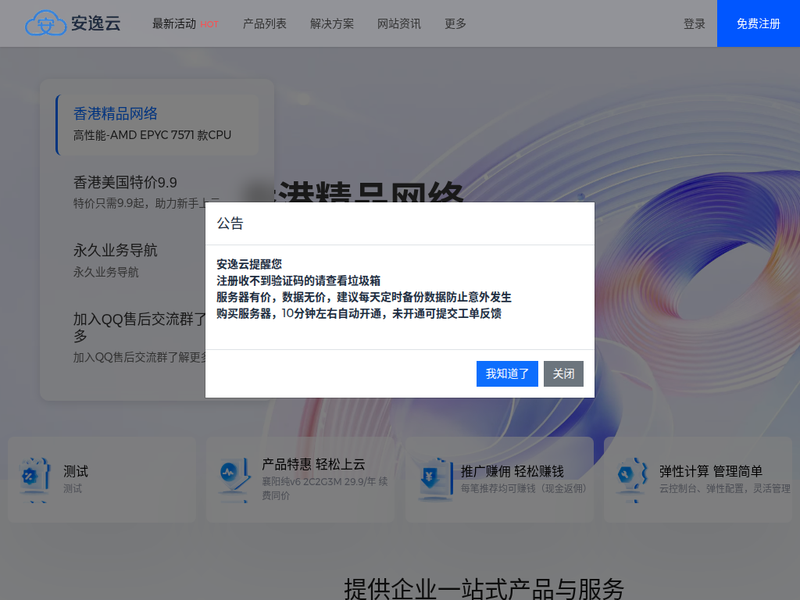Screen dimensions: 800x600
Task: Open the 网站资讯 menu
Action: click(399, 24)
